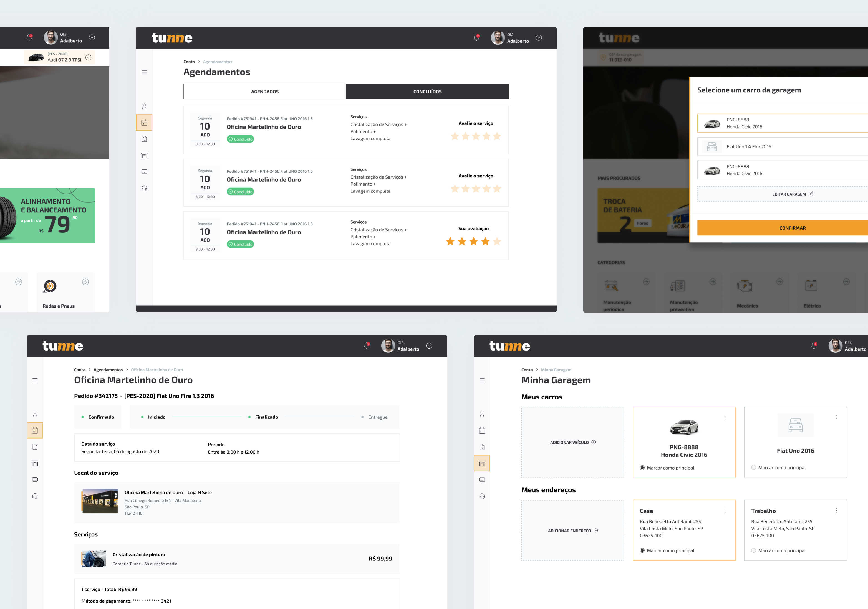Open profile icon in Oficina Martelinho sidebar
Screen dimensions: 868x609
(35, 414)
